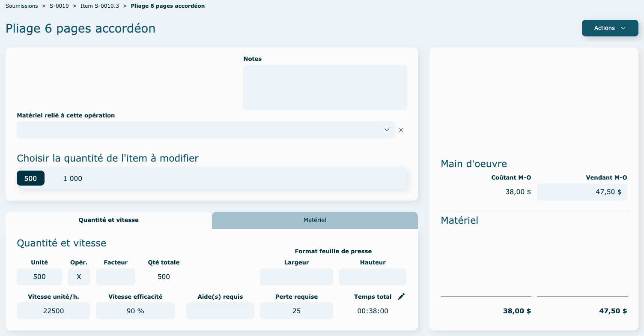
Task: Focus the empty Facteur field
Action: 116,277
